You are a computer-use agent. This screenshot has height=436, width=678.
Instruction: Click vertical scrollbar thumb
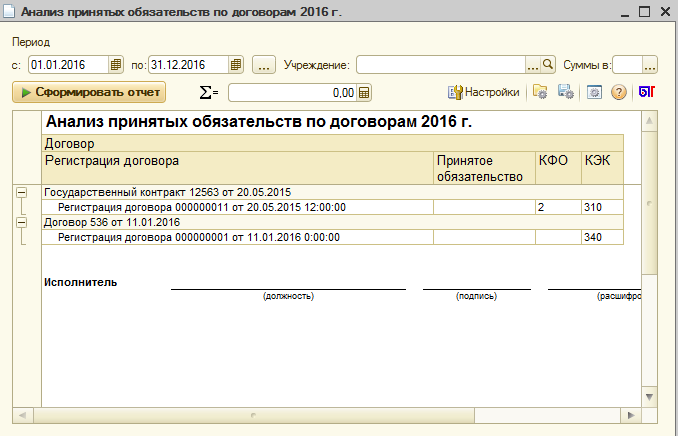point(649,203)
